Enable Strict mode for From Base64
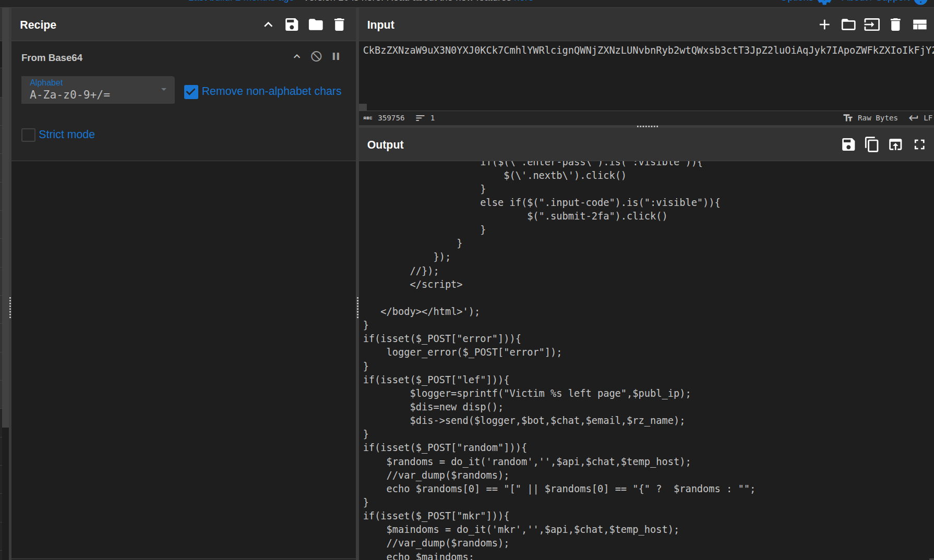934x560 pixels. pyautogui.click(x=28, y=135)
